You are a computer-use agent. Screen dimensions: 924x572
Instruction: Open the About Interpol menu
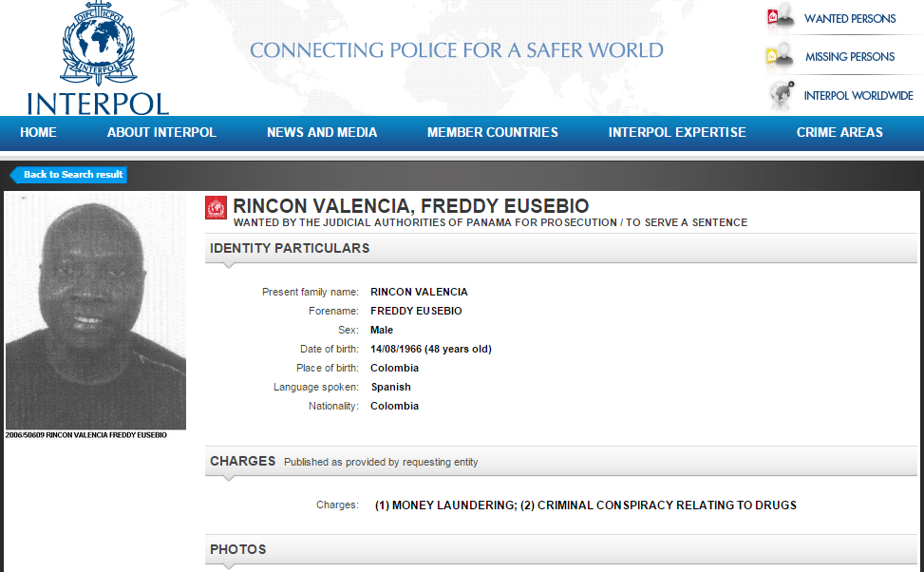click(x=161, y=132)
